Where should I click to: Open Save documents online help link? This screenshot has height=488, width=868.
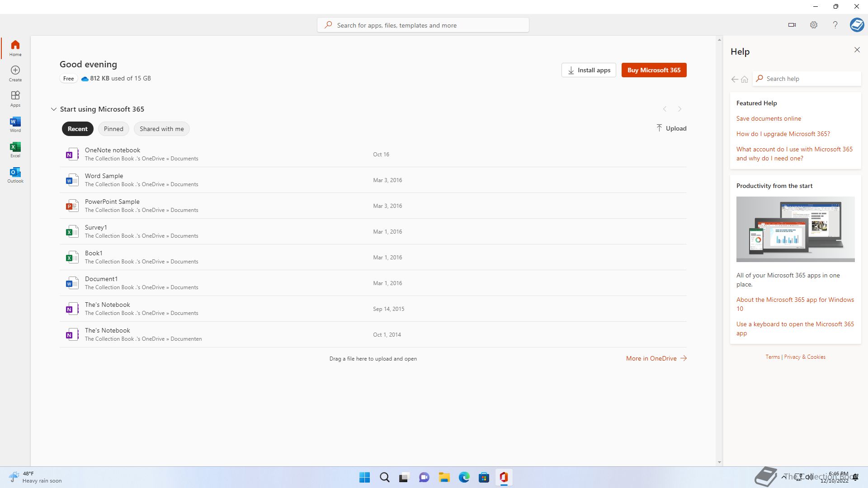click(768, 118)
